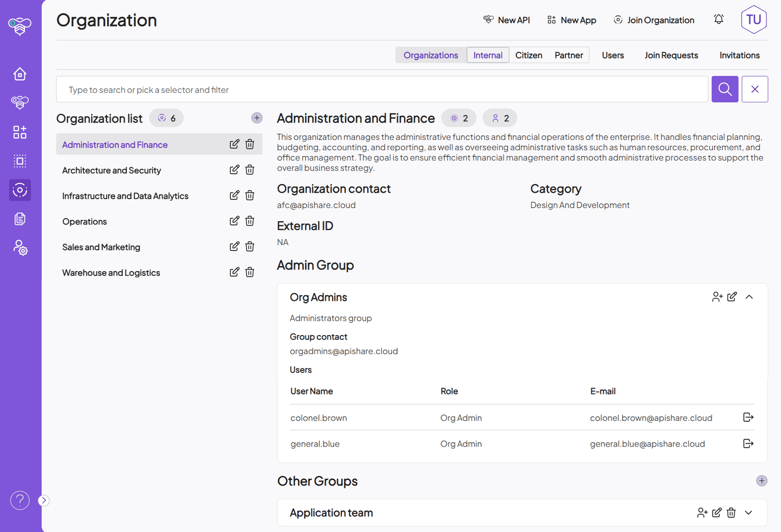Expand the Application team group

(x=748, y=513)
